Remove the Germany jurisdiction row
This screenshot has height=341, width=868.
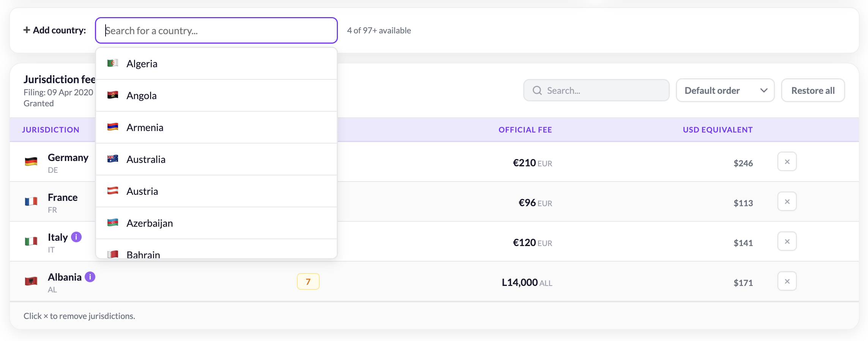click(x=787, y=162)
